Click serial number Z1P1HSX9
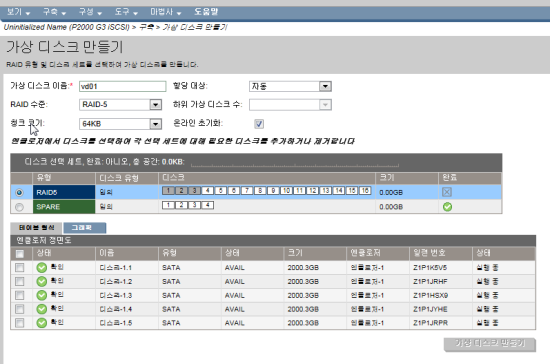This screenshot has height=364, width=550. [x=430, y=295]
